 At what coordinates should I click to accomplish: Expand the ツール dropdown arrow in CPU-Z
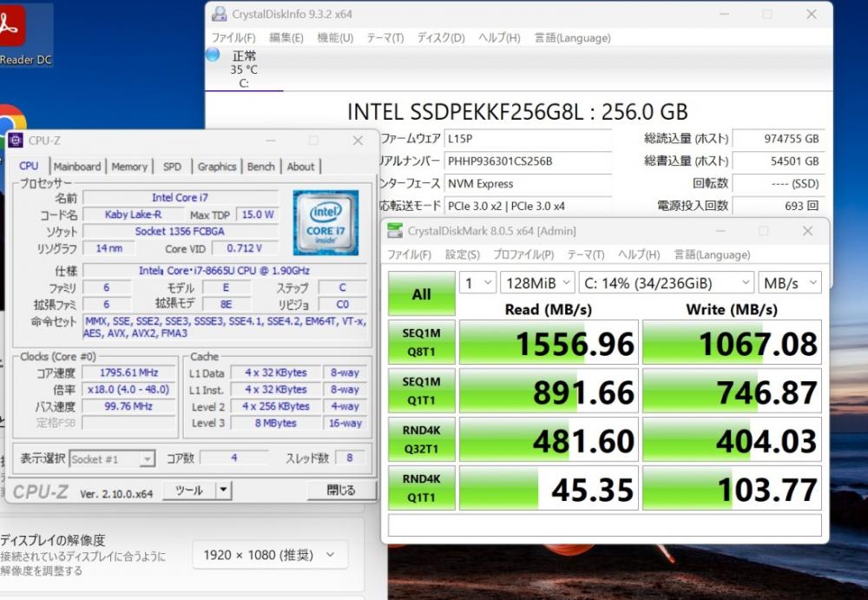[x=223, y=491]
